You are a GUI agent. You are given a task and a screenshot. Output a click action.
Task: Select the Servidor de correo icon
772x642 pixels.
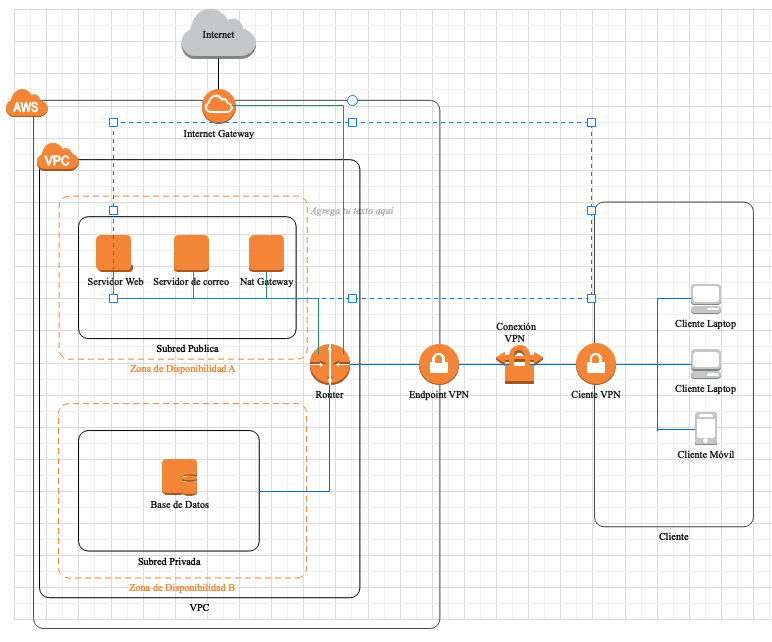pyautogui.click(x=191, y=253)
